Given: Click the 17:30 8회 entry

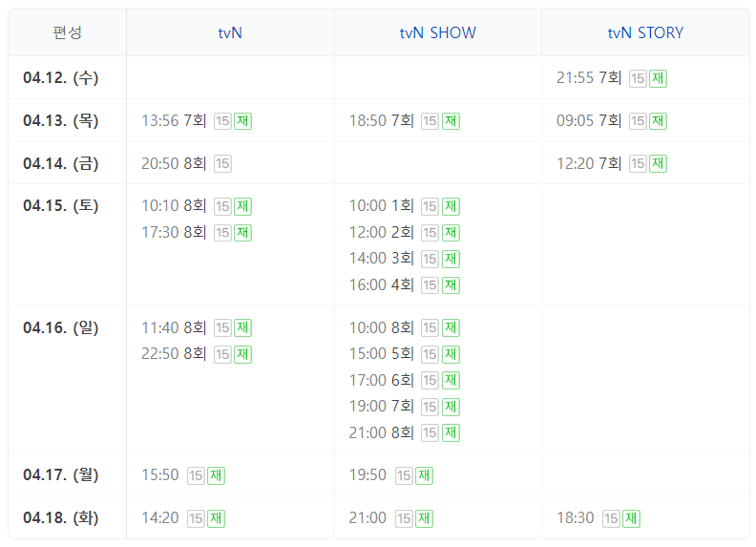Looking at the screenshot, I should [174, 233].
